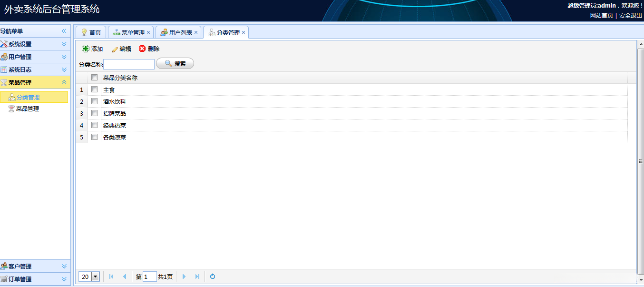Switch to the 首页 tab
Screen dimensions: 644x287
(91, 32)
